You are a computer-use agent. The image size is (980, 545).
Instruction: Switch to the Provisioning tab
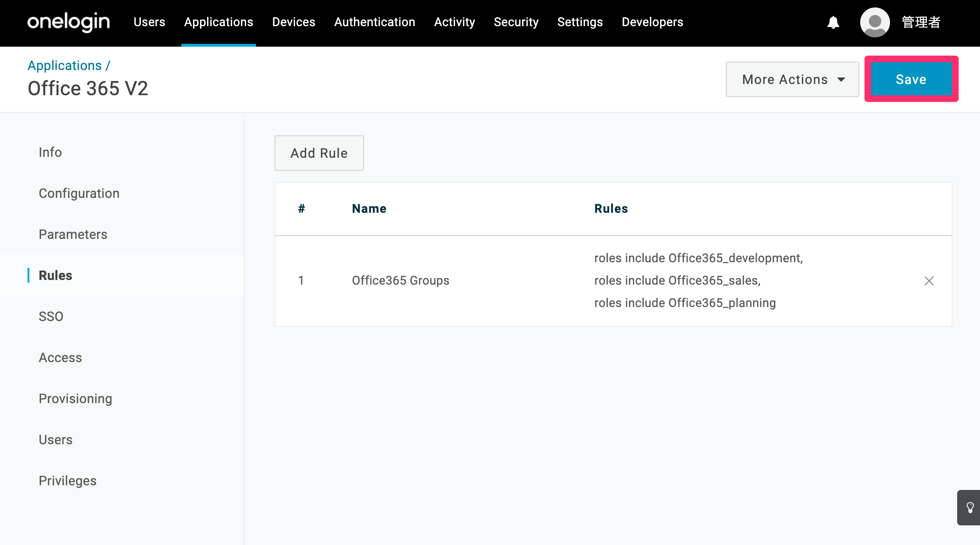(76, 398)
